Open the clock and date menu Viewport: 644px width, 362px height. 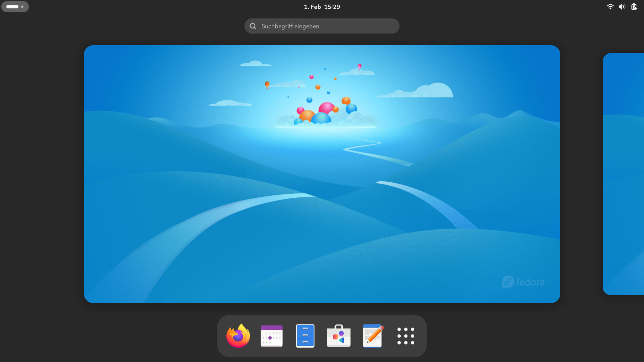tap(322, 7)
